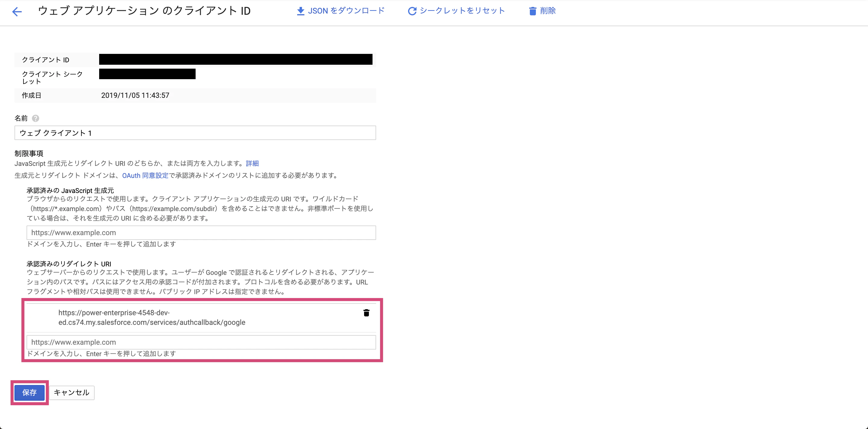Save changes with 保存 button

click(29, 392)
